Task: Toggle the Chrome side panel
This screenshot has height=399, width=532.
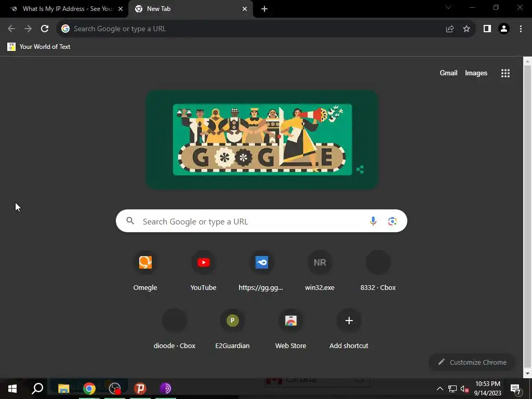Action: tap(487, 29)
